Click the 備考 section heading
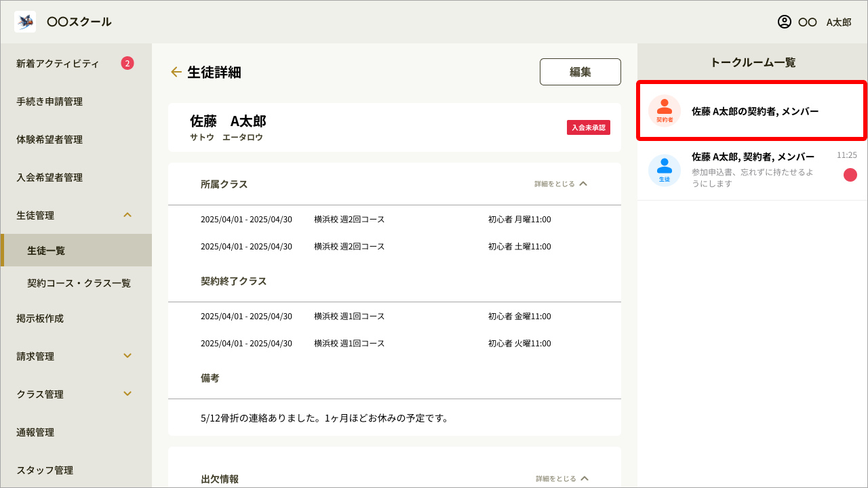 pyautogui.click(x=210, y=378)
